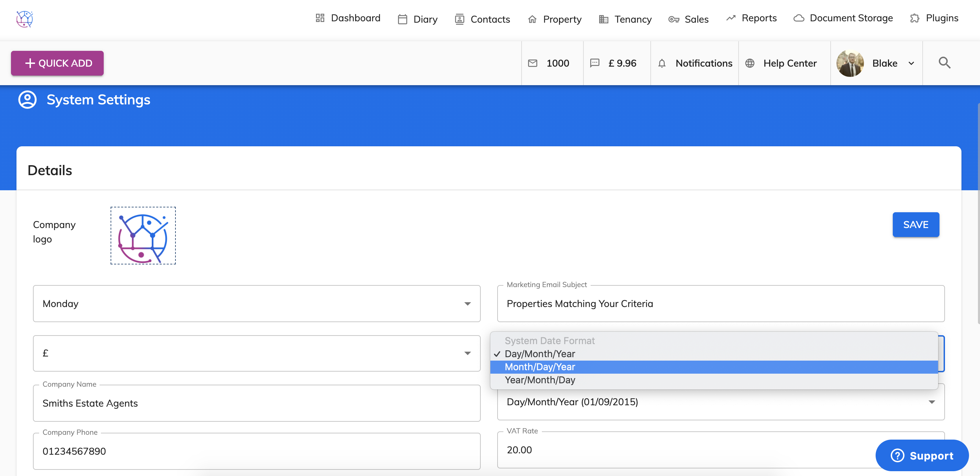Select Month/Day/Year date format option
The height and width of the screenshot is (476, 980).
(x=539, y=367)
